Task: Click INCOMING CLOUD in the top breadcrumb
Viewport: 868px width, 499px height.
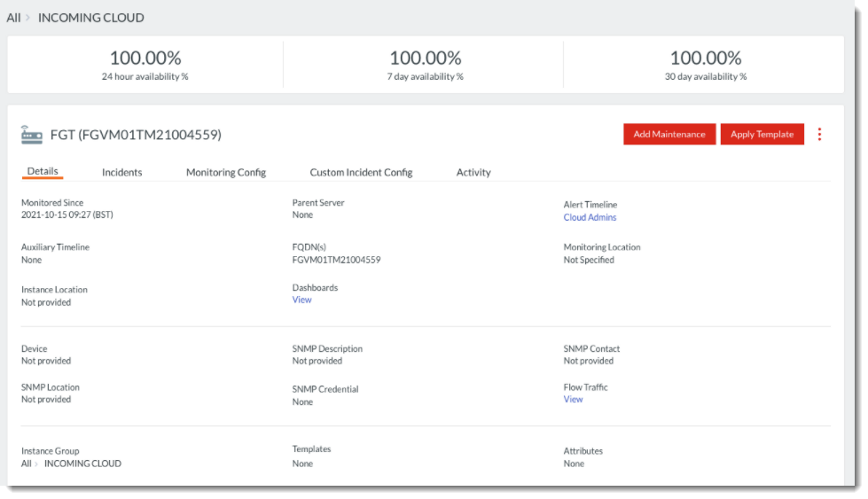Action: [x=90, y=18]
